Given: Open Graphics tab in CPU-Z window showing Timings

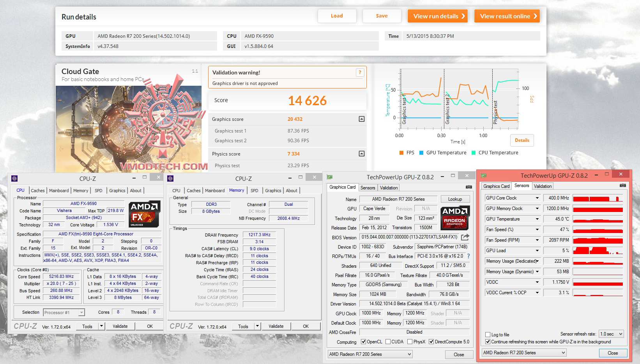Looking at the screenshot, I should 273,191.
